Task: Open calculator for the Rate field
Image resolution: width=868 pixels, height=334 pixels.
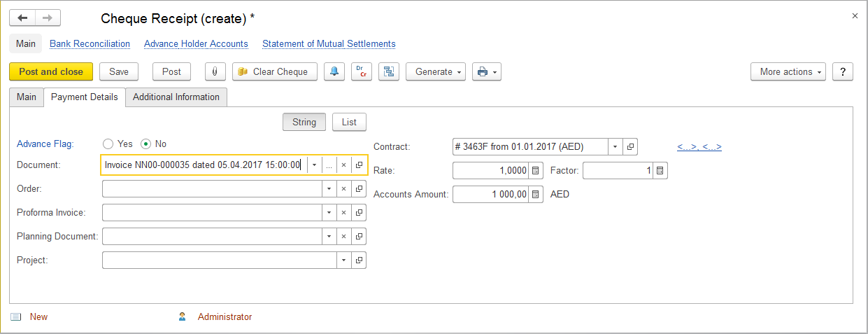Action: tap(535, 171)
